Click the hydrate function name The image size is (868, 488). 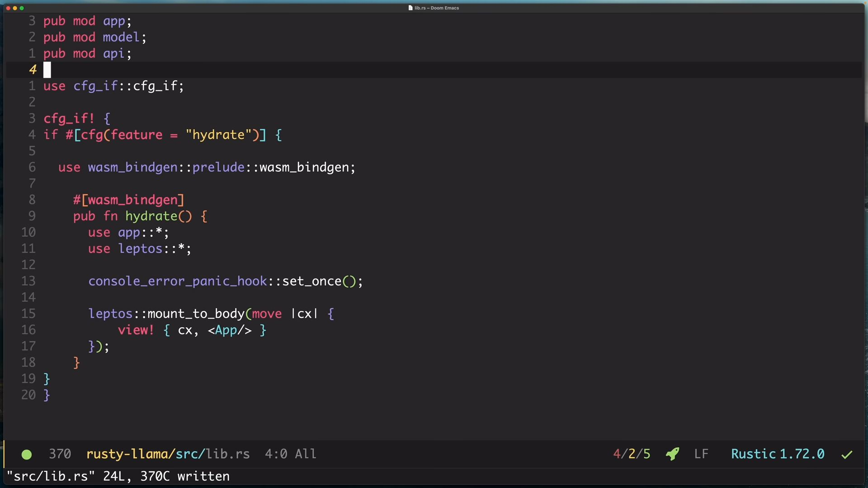pos(151,216)
